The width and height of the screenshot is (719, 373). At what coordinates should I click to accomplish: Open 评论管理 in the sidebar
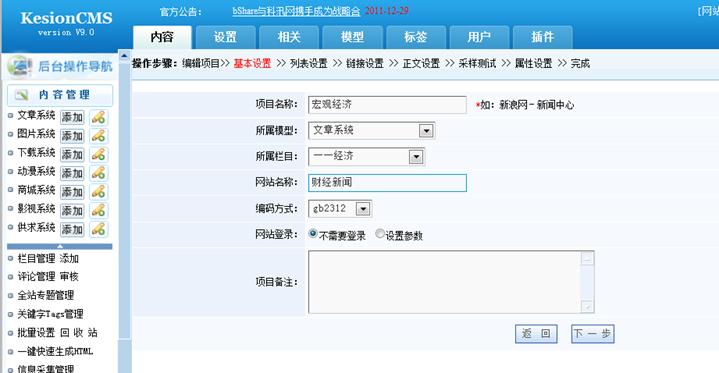pos(36,276)
